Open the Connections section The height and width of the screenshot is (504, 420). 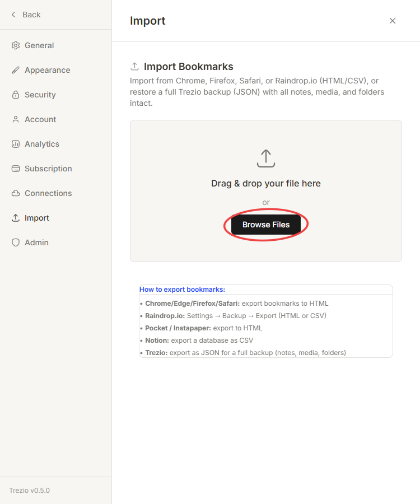(48, 193)
